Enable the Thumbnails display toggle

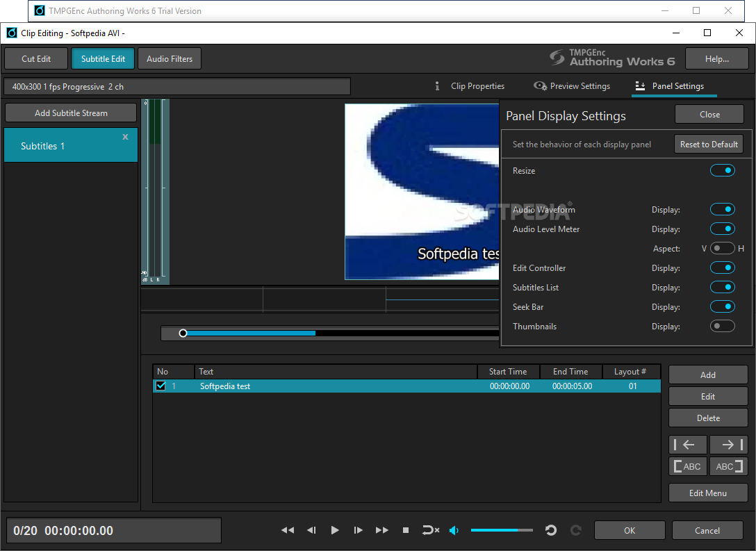(x=722, y=327)
